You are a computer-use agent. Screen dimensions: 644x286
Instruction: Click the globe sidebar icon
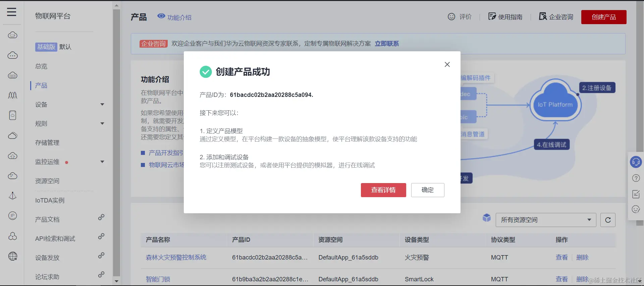(12, 256)
